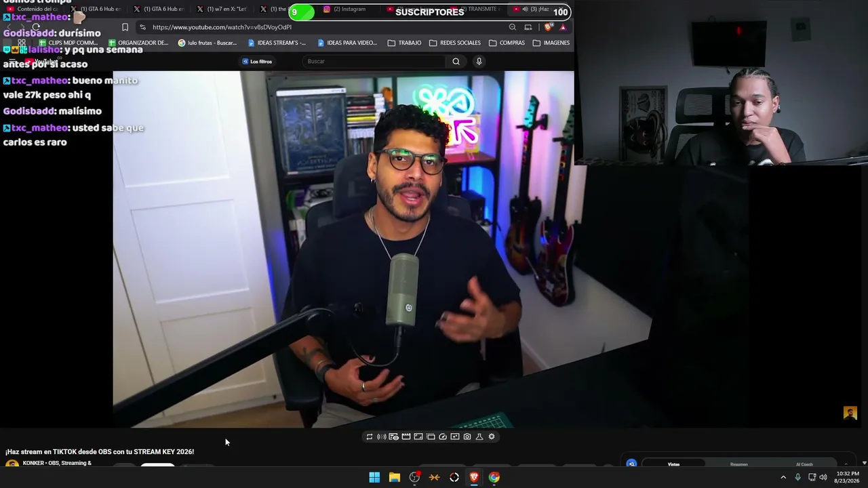868x488 pixels.
Task: Click the lab flask icon in the video toolbar
Action: click(x=479, y=437)
